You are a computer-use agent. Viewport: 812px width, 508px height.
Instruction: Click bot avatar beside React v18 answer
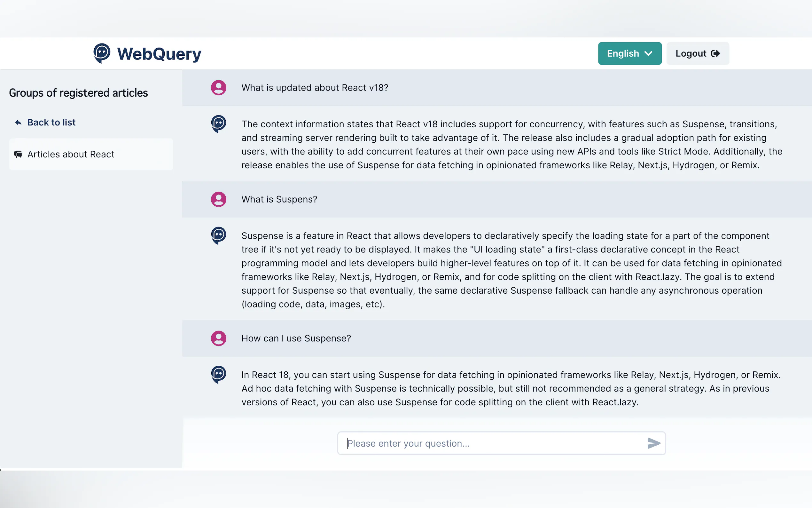click(219, 123)
